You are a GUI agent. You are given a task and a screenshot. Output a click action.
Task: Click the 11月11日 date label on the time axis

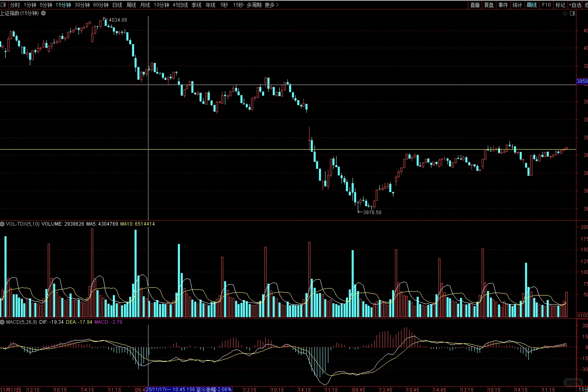[11, 390]
